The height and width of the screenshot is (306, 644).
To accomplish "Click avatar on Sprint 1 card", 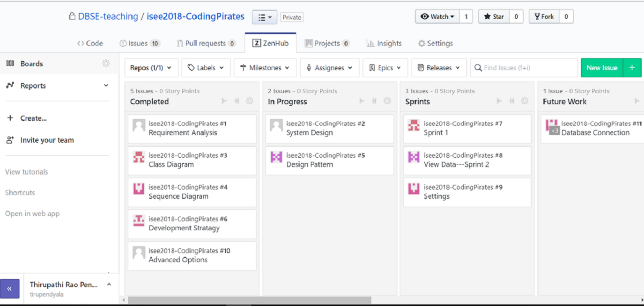I will click(414, 125).
